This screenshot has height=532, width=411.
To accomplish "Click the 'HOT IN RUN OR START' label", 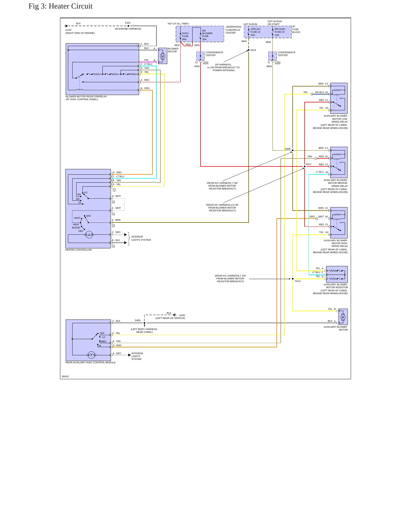I will 274,23.
